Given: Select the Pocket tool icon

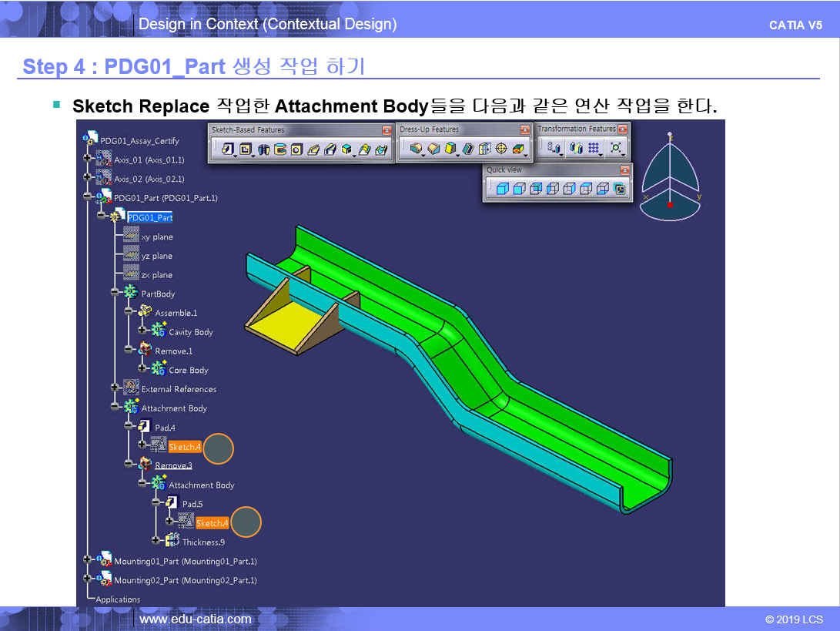Looking at the screenshot, I should pos(246,149).
